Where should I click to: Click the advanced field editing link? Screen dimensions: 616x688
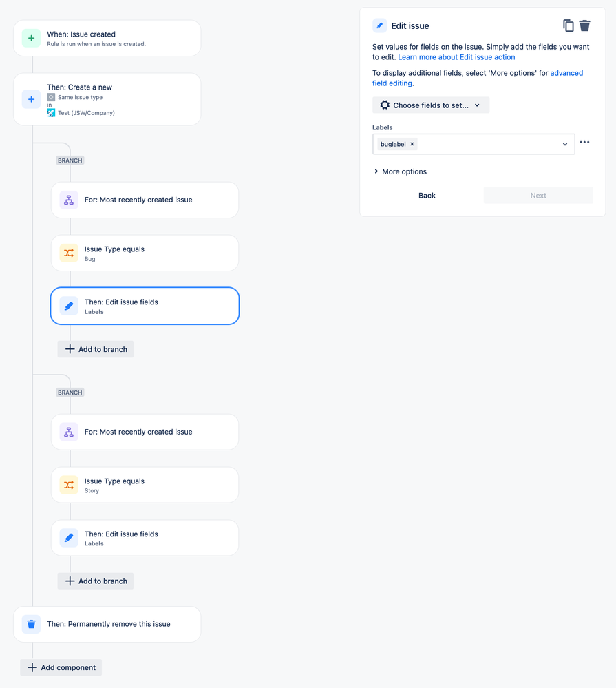coord(566,72)
